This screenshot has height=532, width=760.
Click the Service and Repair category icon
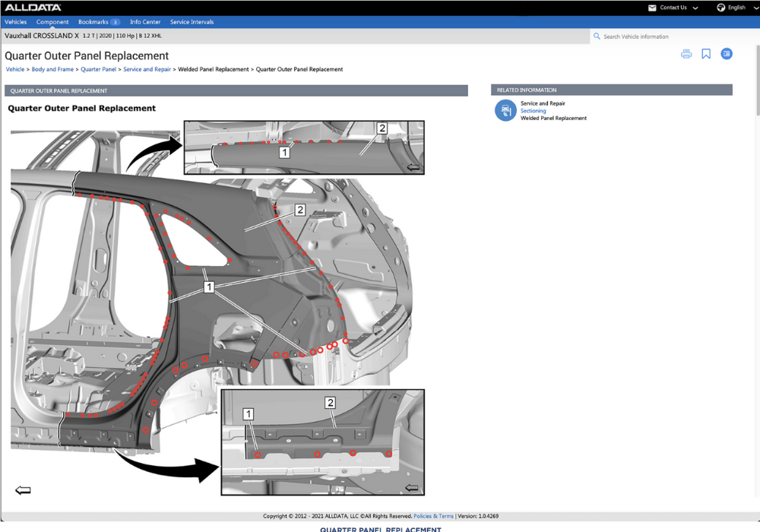tap(505, 110)
